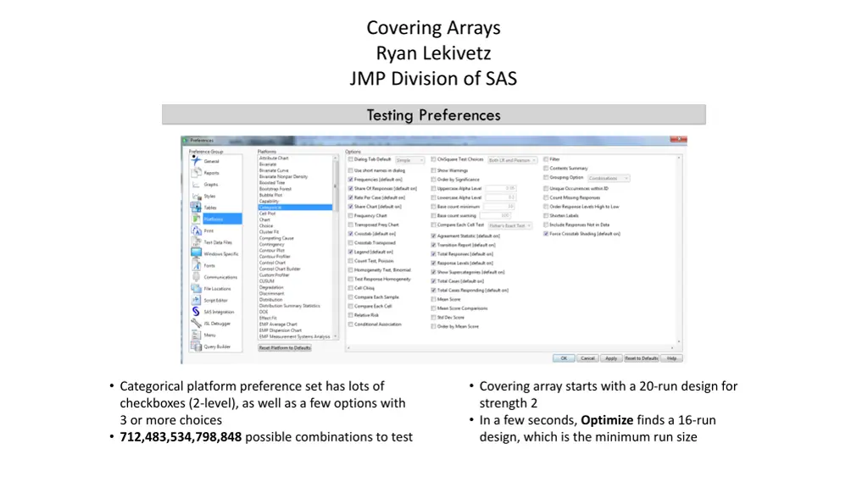Click Reset to Defaults button

pyautogui.click(x=642, y=358)
